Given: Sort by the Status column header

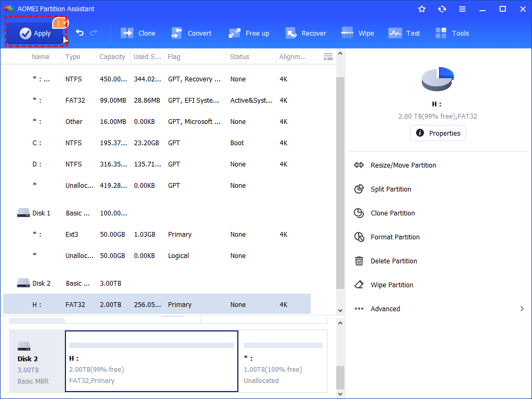Looking at the screenshot, I should coord(239,57).
